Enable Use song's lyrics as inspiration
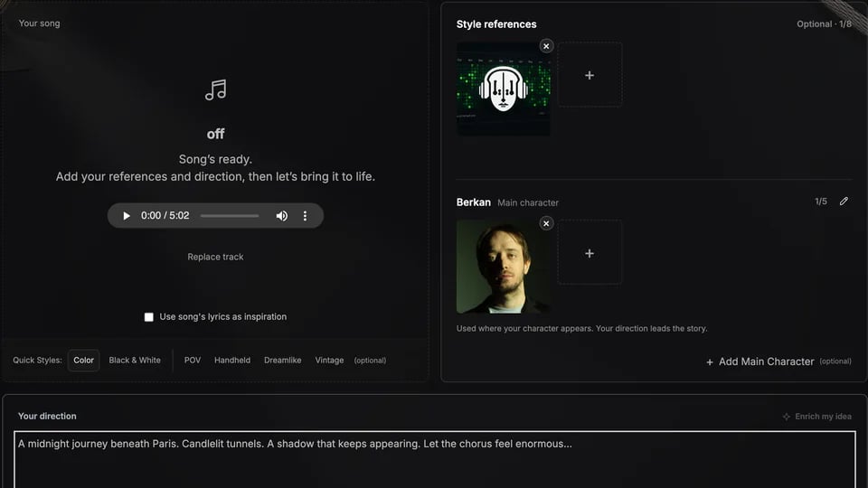 pos(149,317)
